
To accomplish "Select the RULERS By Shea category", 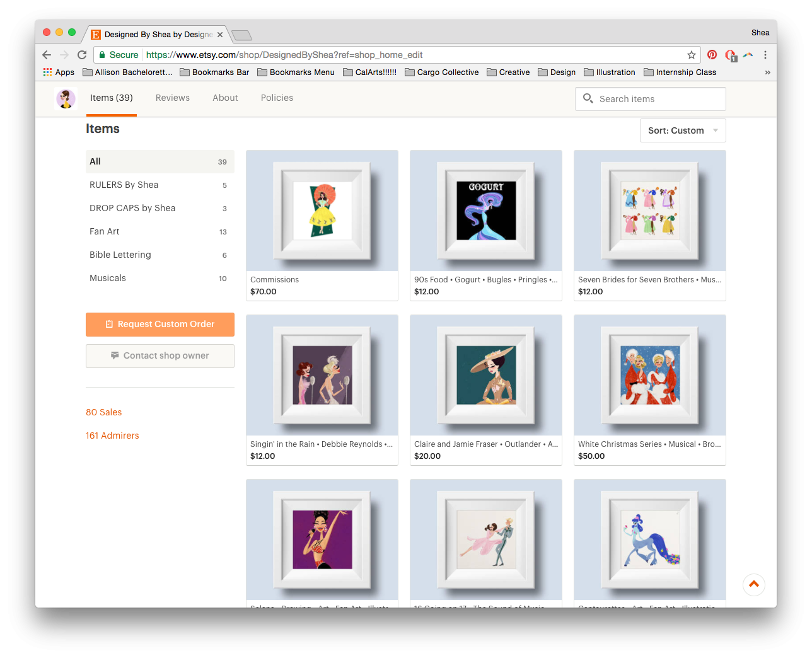I will coord(160,185).
